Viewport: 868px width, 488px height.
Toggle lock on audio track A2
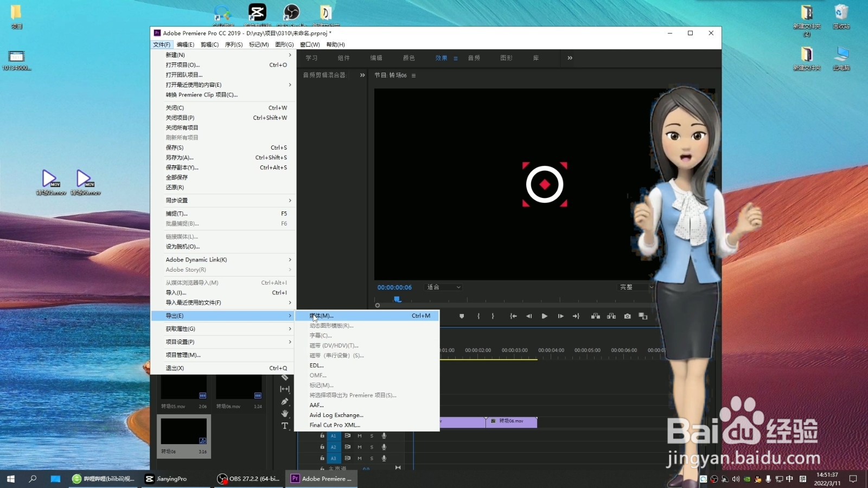322,447
